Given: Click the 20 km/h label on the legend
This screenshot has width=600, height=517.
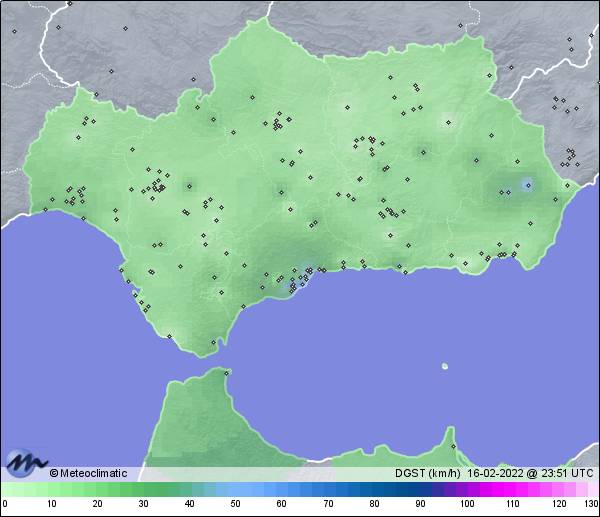Looking at the screenshot, I should [x=97, y=503].
